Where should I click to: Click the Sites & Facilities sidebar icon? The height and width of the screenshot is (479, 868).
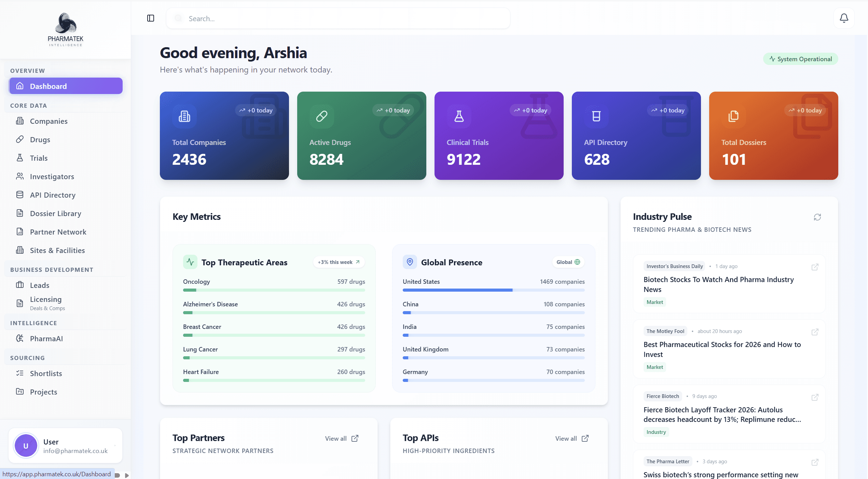coord(20,250)
